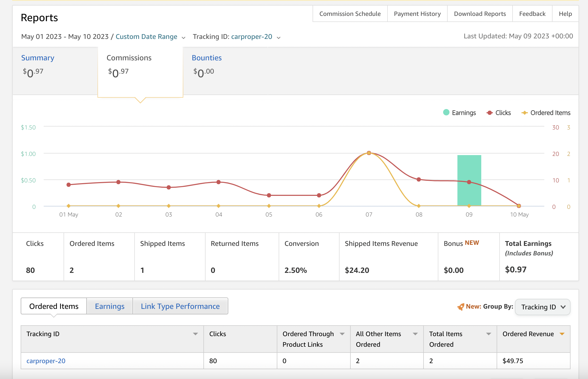This screenshot has height=379, width=588.
Task: Toggle Earnings series in chart legend
Action: pyautogui.click(x=460, y=113)
